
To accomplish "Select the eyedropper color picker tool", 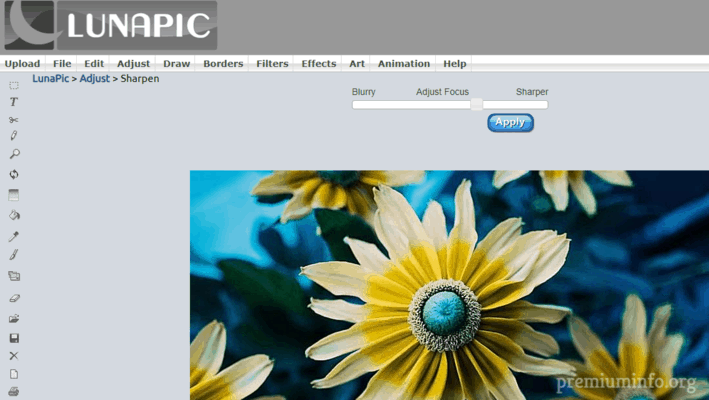I will coord(14,236).
